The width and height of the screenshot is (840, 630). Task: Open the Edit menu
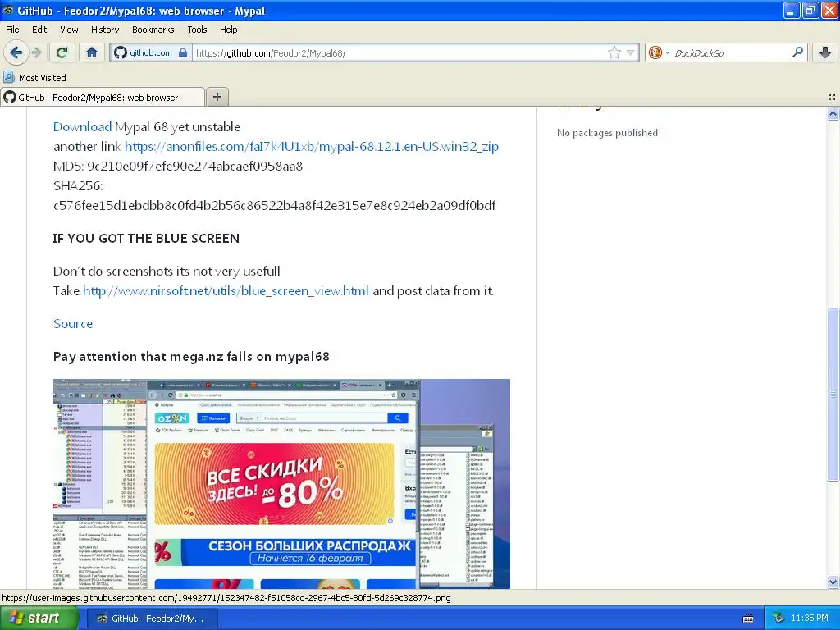pos(39,30)
